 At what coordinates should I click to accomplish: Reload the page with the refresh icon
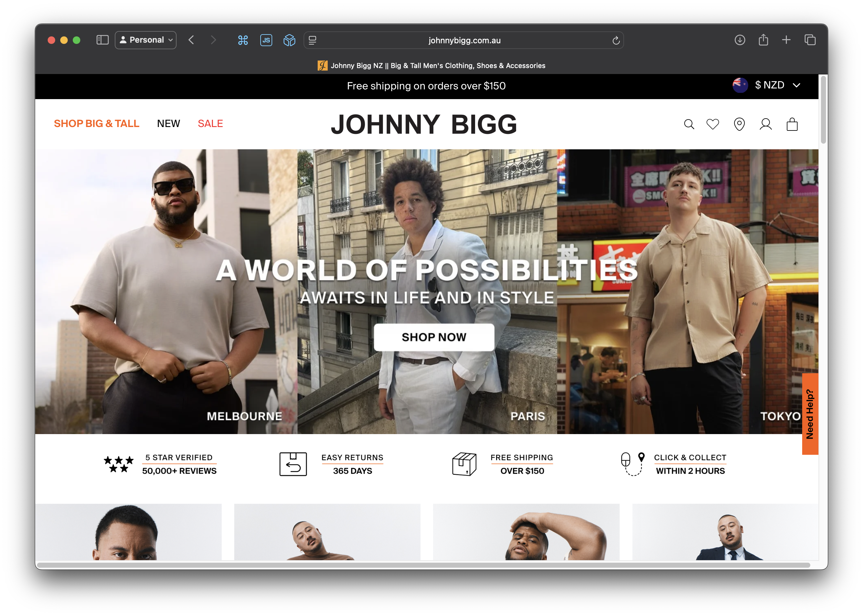[x=616, y=40]
